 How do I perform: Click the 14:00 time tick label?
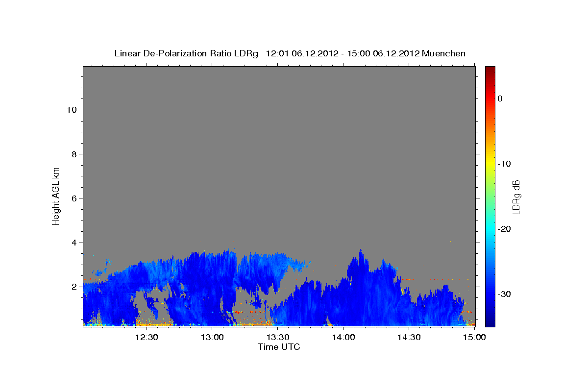343,337
